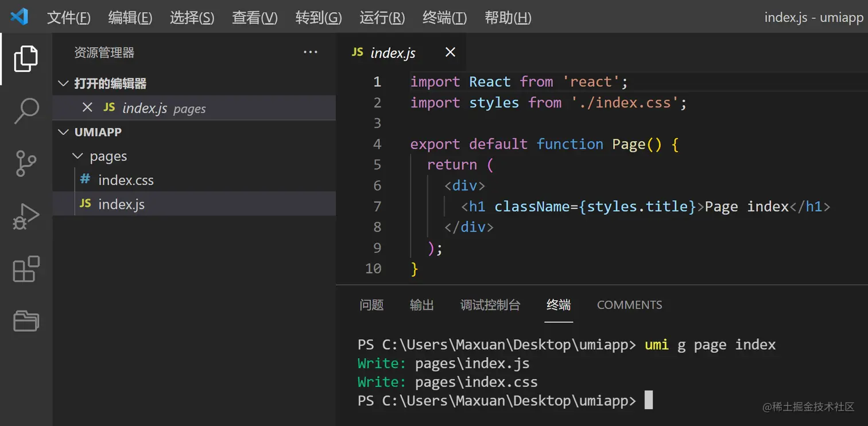Image resolution: width=868 pixels, height=426 pixels.
Task: Open the Run and Debug view
Action: coord(26,216)
